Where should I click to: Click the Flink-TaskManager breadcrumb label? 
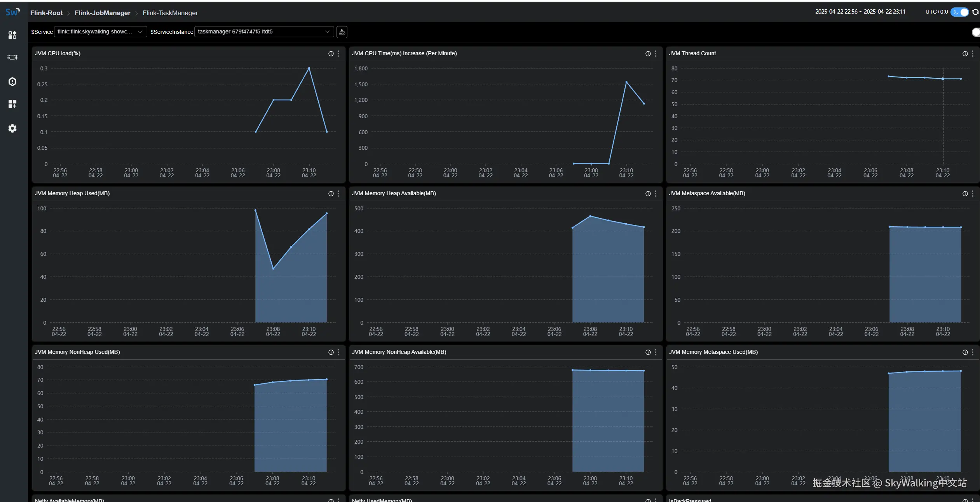(170, 13)
